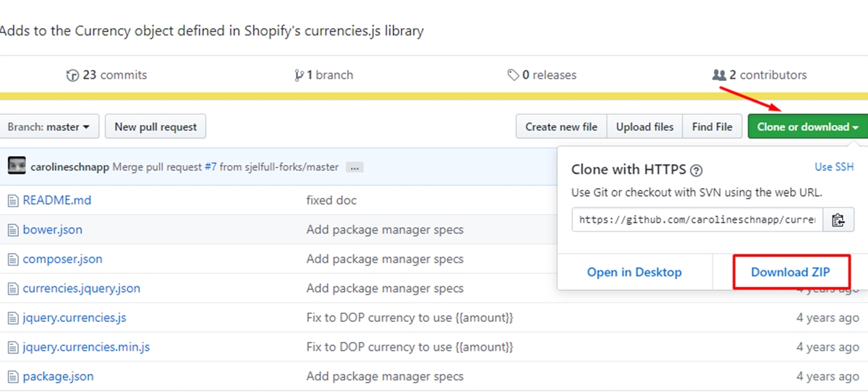Viewport: 868px width, 392px height.
Task: Open the Branch: master dropdown
Action: tap(49, 127)
